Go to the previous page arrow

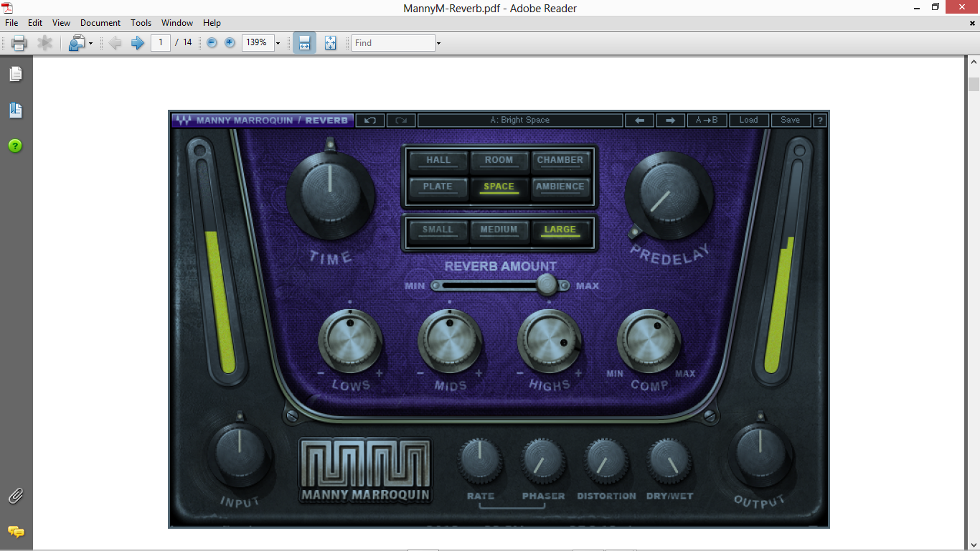point(115,43)
